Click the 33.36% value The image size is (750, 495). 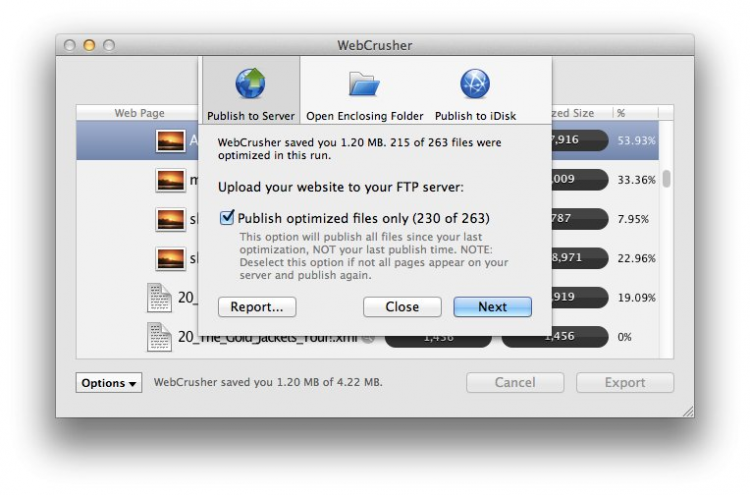click(636, 180)
